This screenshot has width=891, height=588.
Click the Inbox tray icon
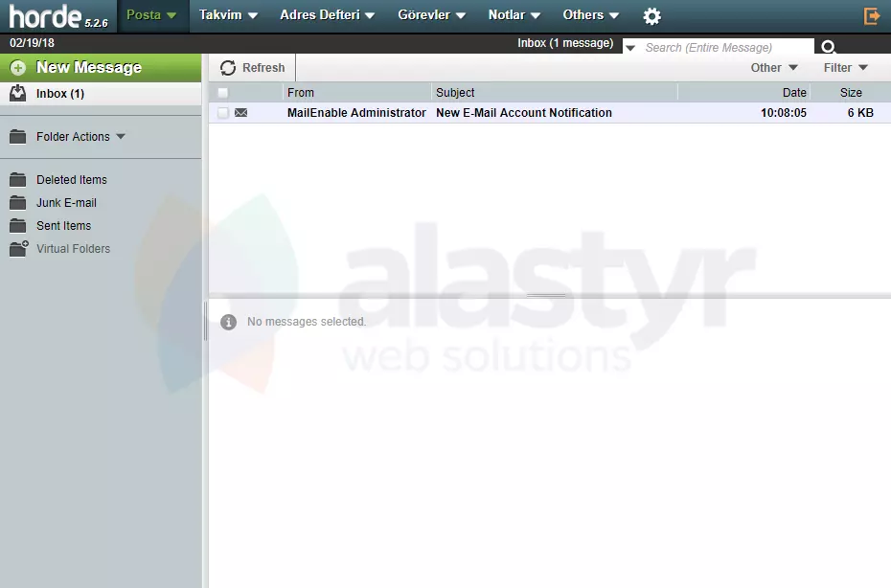tap(17, 93)
